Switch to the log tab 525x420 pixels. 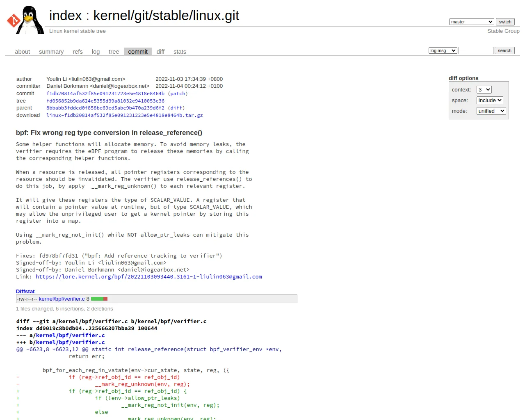(96, 52)
